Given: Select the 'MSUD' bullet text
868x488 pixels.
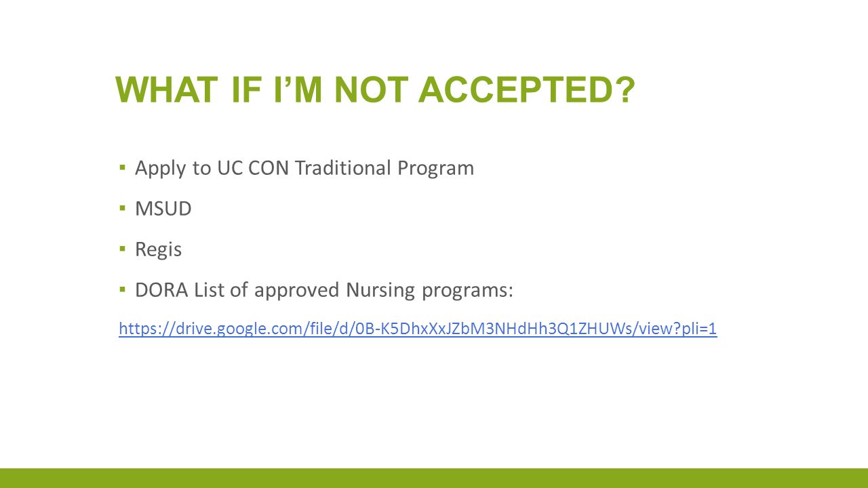Looking at the screenshot, I should point(163,209).
